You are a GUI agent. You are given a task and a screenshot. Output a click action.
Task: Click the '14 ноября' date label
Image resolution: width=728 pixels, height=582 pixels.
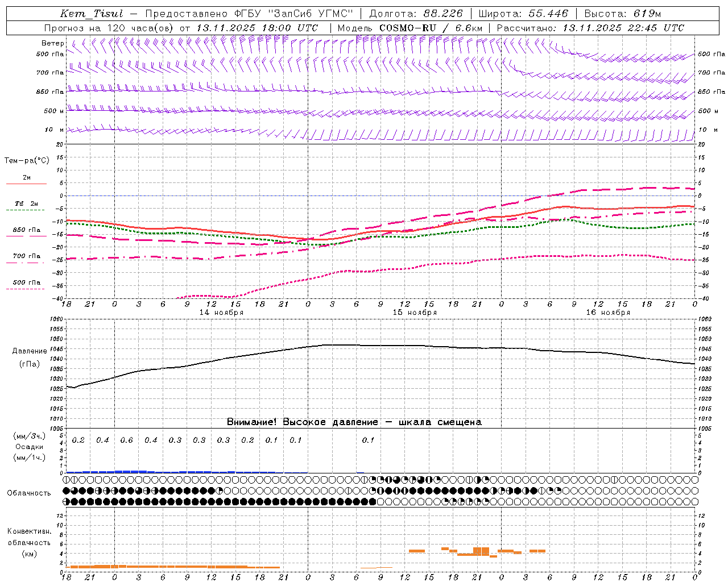221,313
